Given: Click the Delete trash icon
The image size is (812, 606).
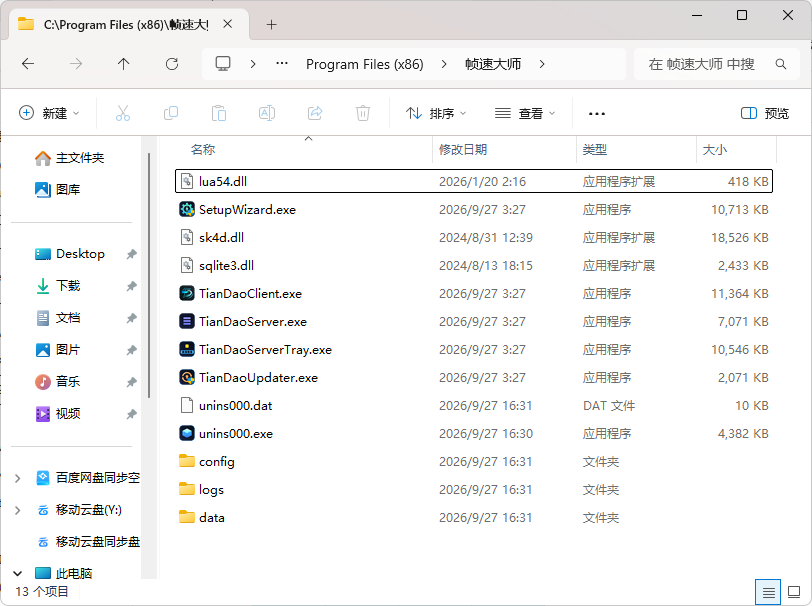Looking at the screenshot, I should (363, 113).
